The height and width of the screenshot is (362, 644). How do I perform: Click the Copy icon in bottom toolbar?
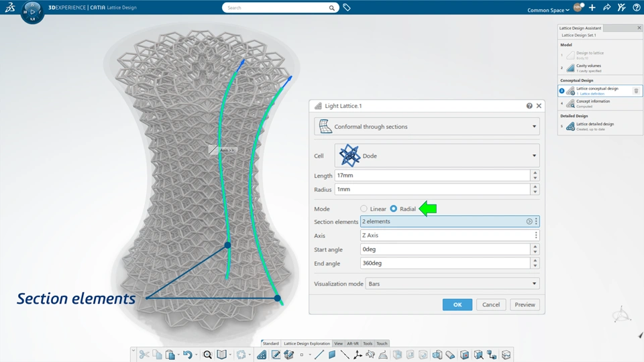(x=157, y=355)
